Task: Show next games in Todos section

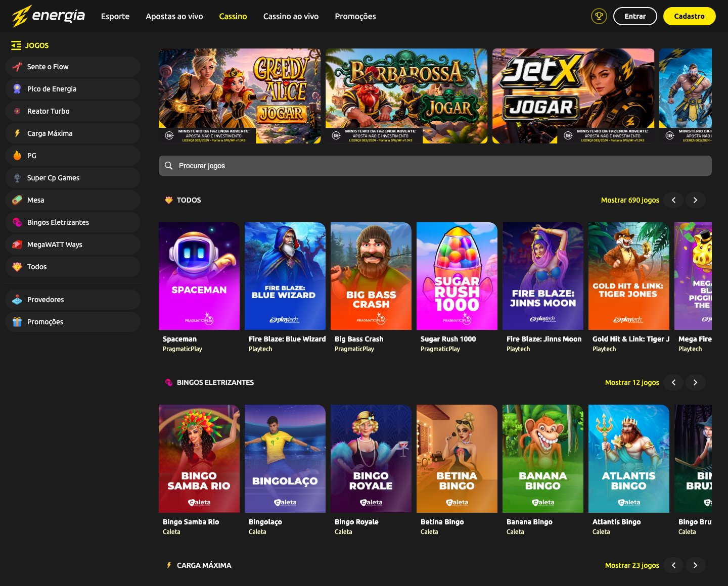Action: click(695, 200)
